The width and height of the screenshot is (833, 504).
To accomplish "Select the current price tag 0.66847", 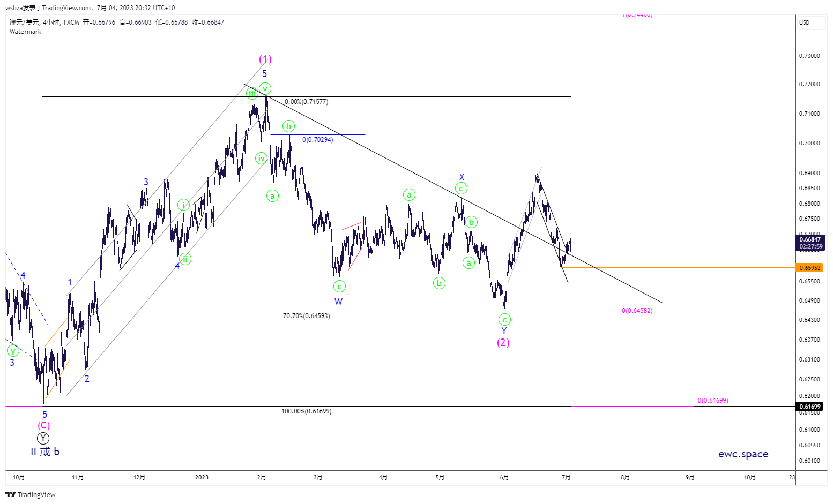I will (810, 243).
